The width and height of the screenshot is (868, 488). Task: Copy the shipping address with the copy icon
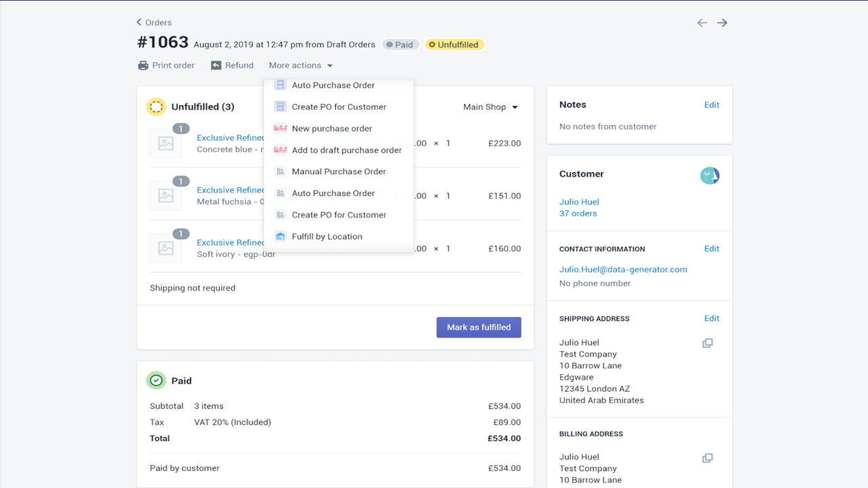tap(707, 344)
